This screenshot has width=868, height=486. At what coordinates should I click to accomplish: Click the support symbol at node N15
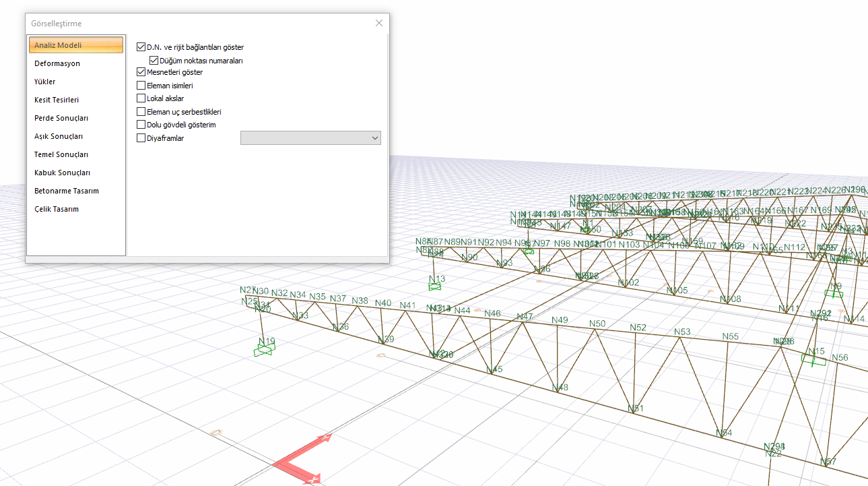813,360
